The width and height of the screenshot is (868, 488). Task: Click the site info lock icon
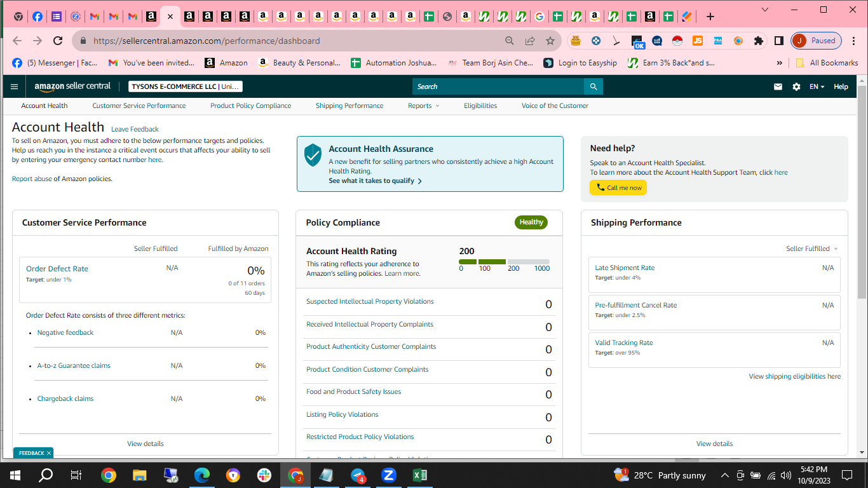83,41
